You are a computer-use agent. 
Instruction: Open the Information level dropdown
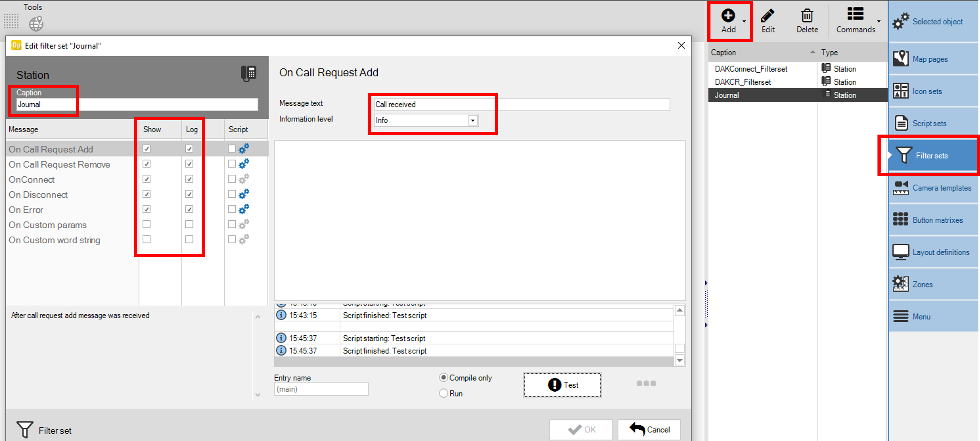[x=473, y=120]
